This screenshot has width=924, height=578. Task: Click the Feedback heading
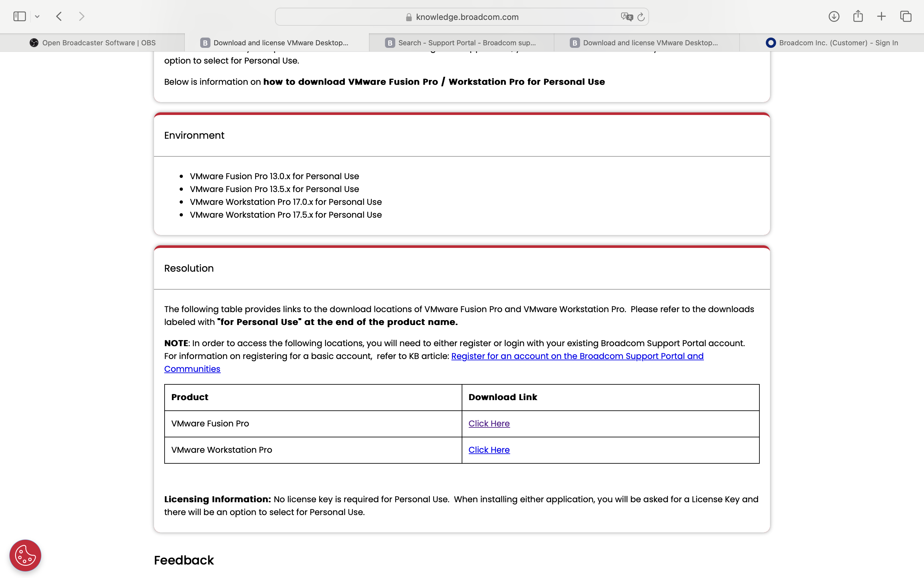(x=184, y=560)
